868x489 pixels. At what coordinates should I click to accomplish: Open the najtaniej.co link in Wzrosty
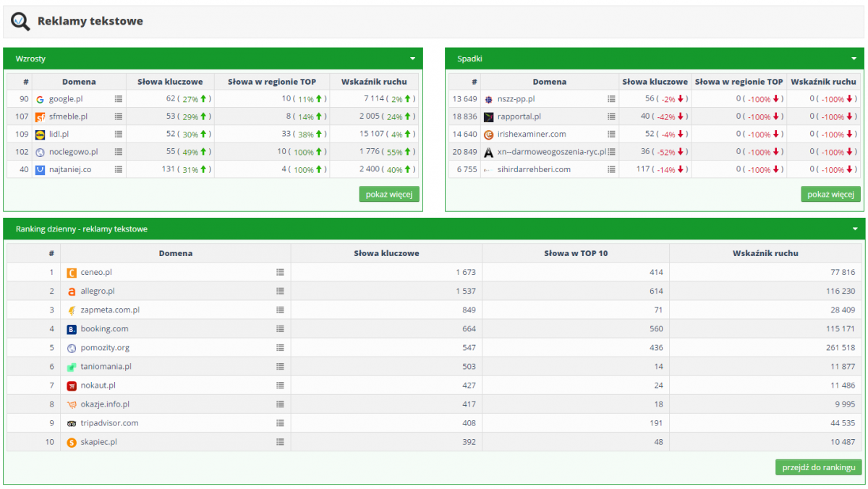click(x=70, y=169)
